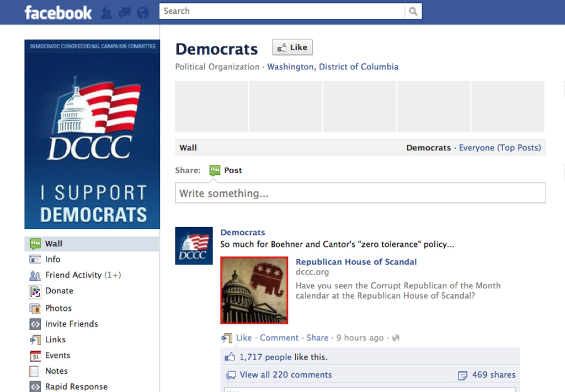Select the Events calendar icon
Image resolution: width=565 pixels, height=392 pixels.
[x=34, y=356]
